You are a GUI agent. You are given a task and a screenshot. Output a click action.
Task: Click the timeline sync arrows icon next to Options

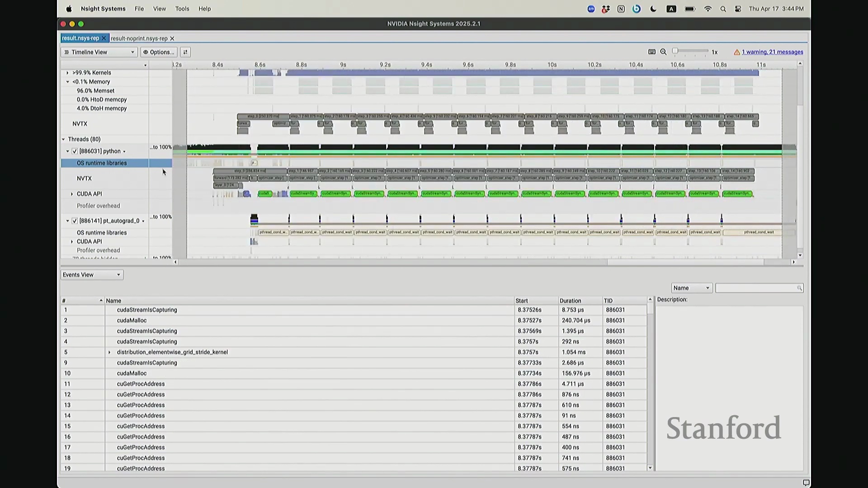click(185, 52)
